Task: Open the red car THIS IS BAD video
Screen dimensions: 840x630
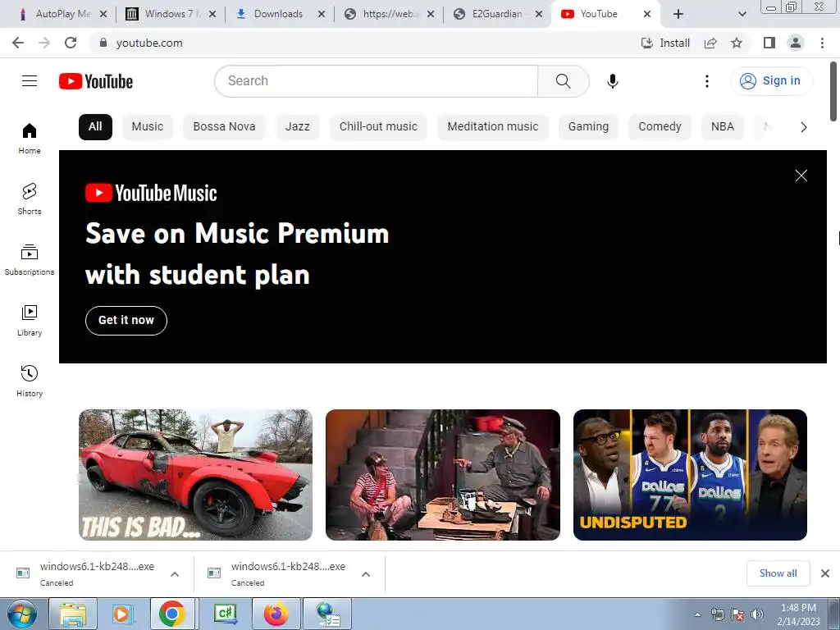Action: point(195,475)
